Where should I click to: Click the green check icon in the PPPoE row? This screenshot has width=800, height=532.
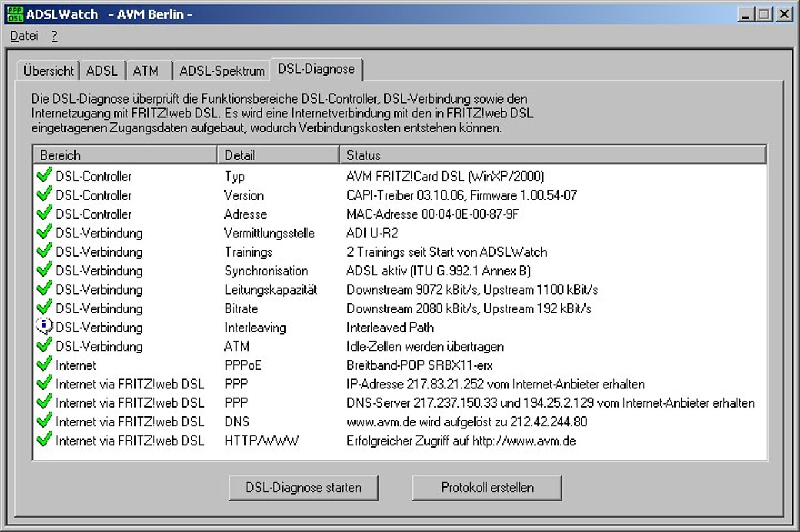coord(44,365)
